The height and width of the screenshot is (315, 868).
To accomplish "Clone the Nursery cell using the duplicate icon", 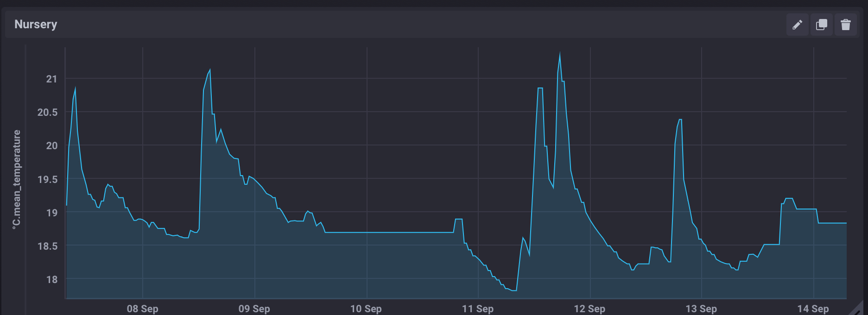I will [x=821, y=25].
